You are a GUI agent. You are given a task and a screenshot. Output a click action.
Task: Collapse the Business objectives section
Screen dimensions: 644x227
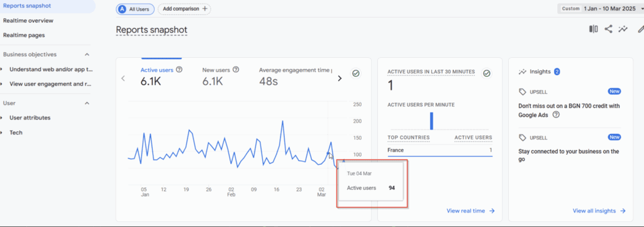tap(87, 55)
